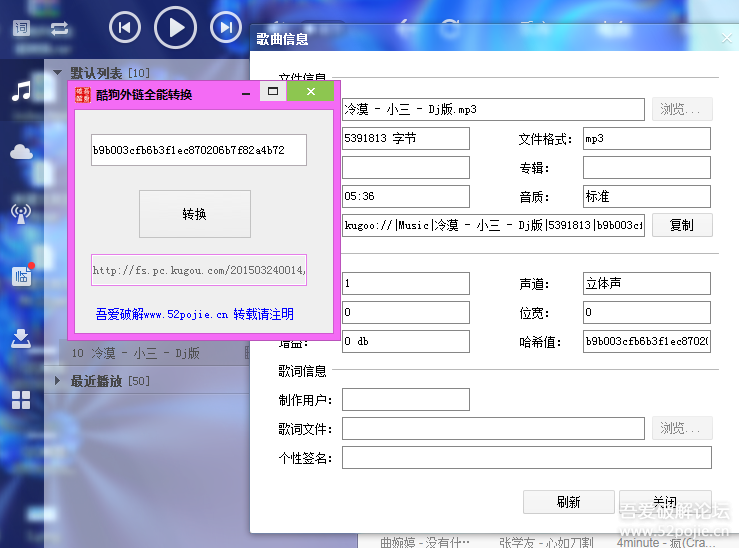
Task: Close the 酷狗外链全能转换 window
Action: [x=311, y=91]
